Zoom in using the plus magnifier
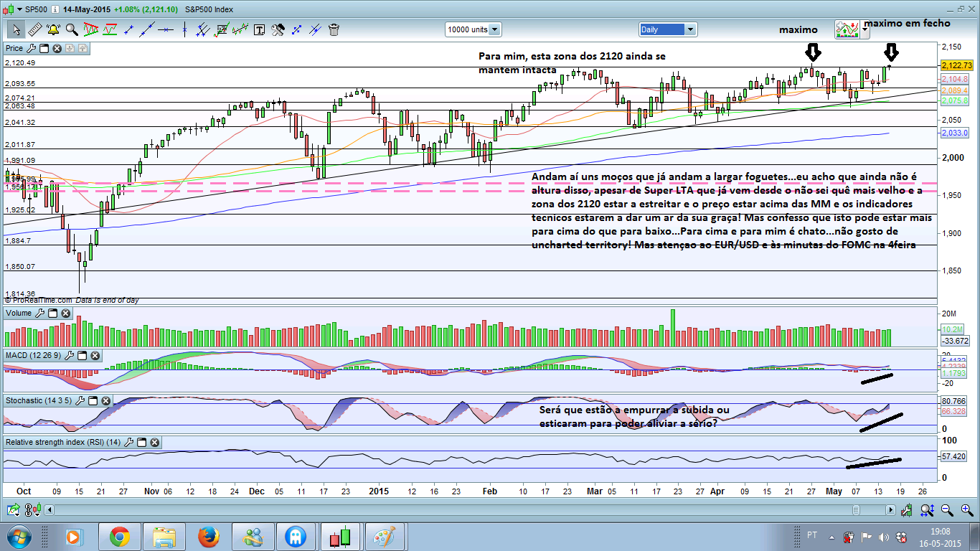The width and height of the screenshot is (980, 551). pos(966,509)
